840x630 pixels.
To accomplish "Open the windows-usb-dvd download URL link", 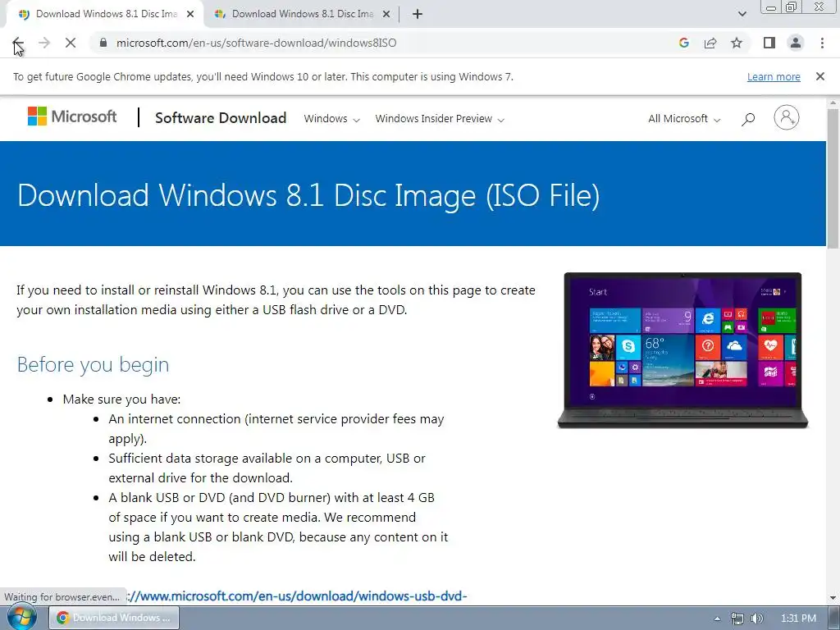I will tap(296, 596).
